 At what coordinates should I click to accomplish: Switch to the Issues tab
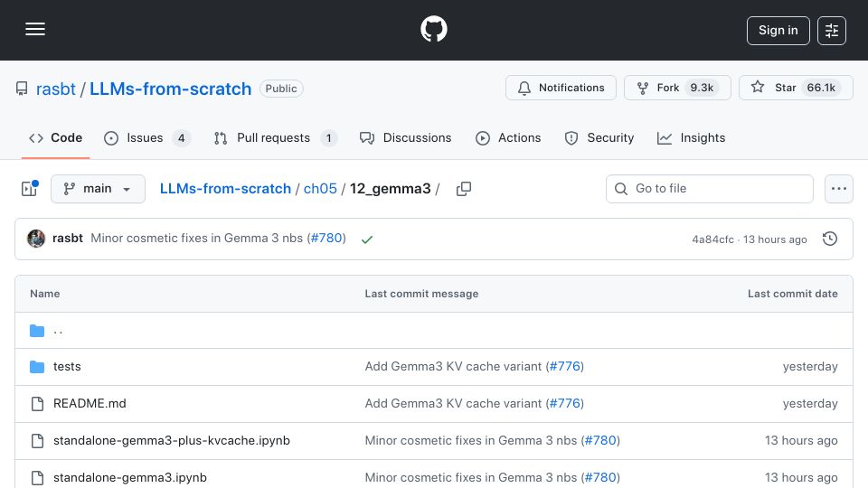[x=147, y=137]
